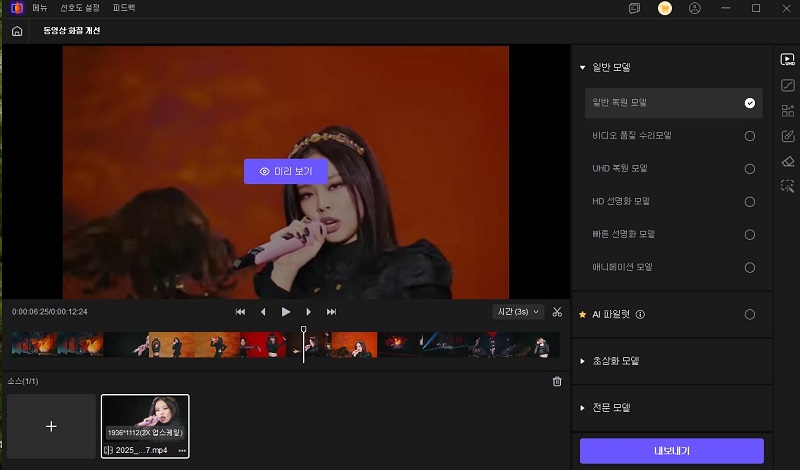Select the 애니메이션 모델 option
The height and width of the screenshot is (470, 800).
pyautogui.click(x=673, y=267)
